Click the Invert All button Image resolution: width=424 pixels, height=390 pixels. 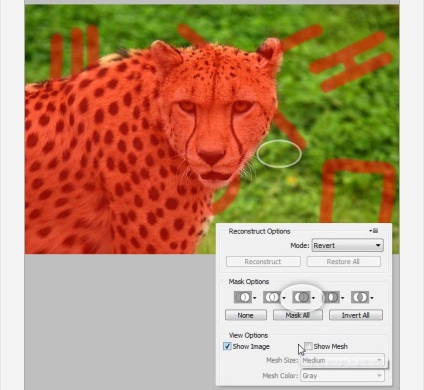356,315
